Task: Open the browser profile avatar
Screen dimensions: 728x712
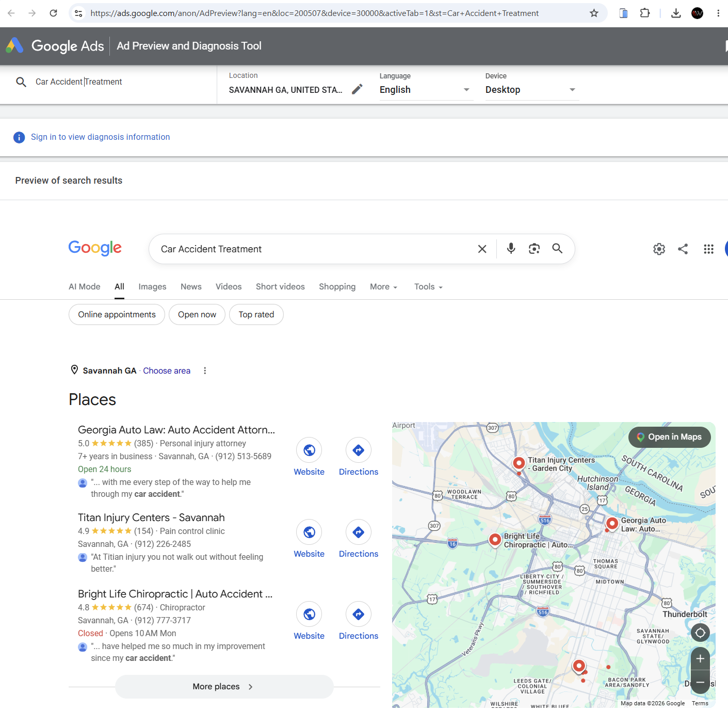Action: (697, 13)
